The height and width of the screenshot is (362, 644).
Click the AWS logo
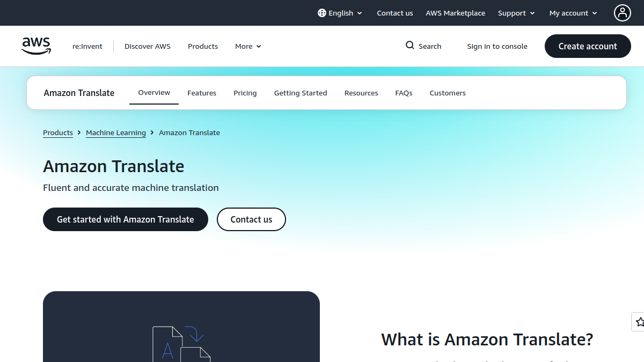[x=36, y=46]
